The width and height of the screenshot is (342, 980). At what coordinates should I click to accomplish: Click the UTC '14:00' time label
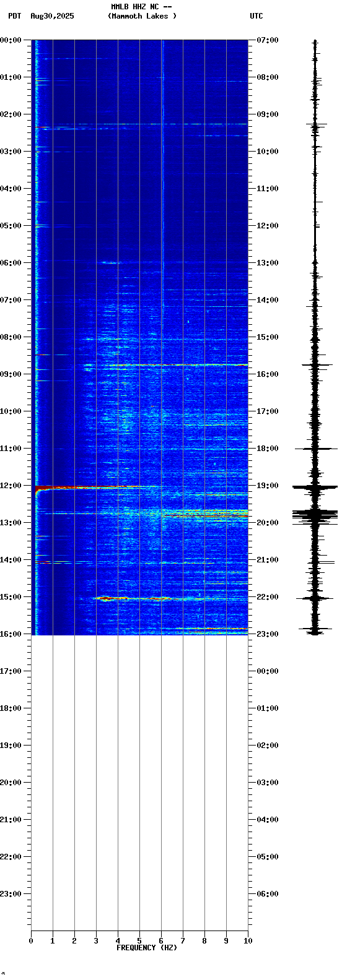click(268, 300)
